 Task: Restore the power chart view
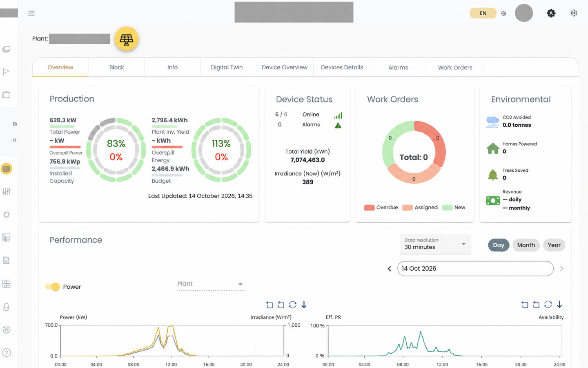(x=292, y=305)
